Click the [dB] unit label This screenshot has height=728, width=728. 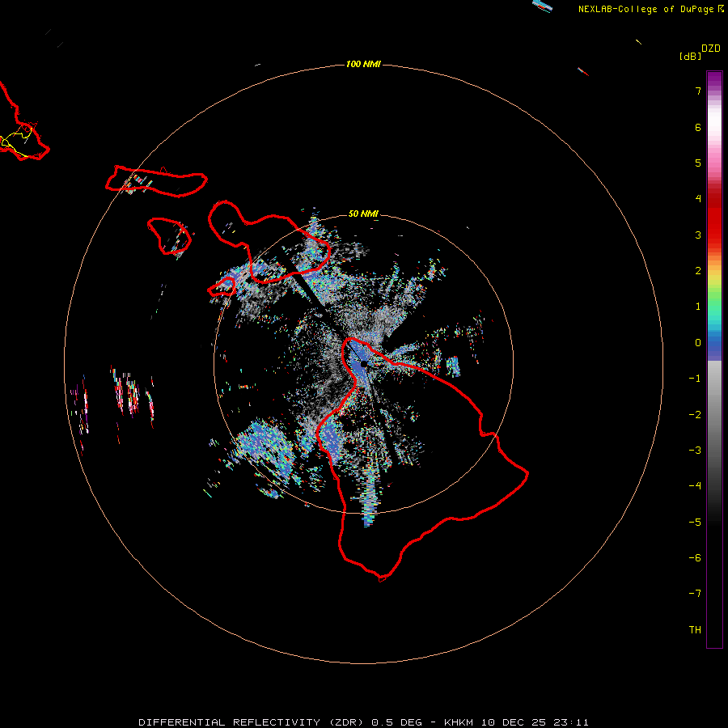pyautogui.click(x=691, y=56)
